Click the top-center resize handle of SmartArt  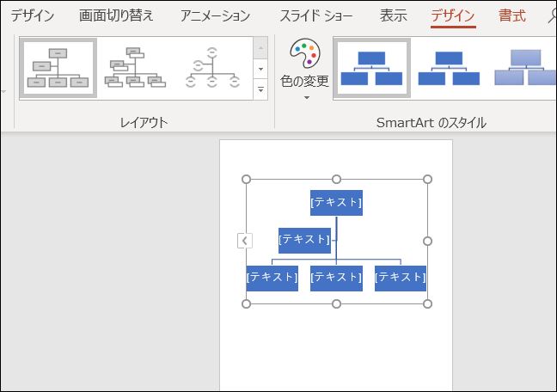tap(336, 179)
